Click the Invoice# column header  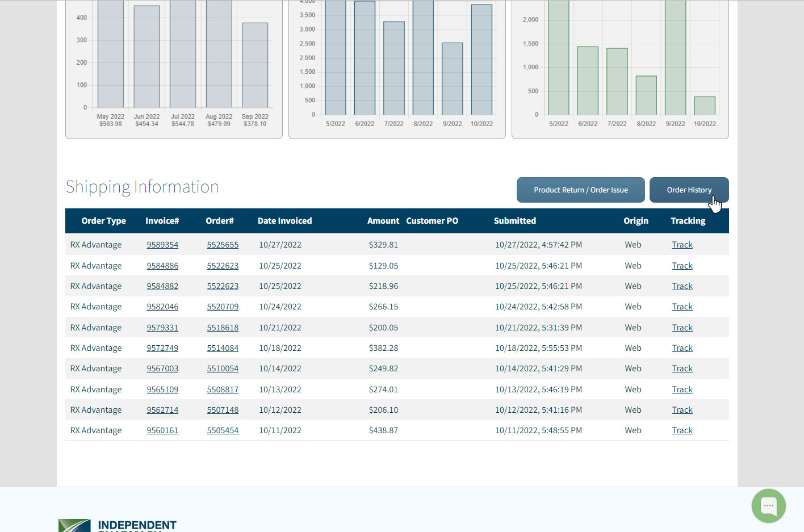click(162, 221)
